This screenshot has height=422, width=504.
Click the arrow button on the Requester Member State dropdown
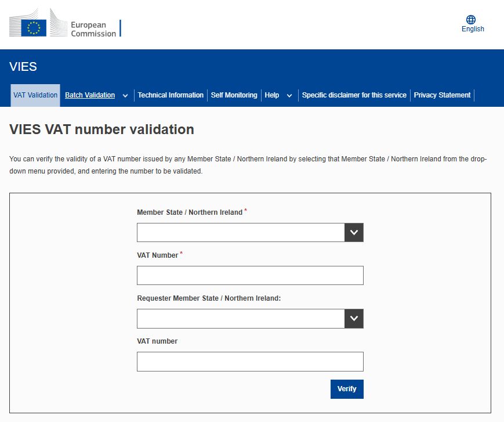(354, 319)
